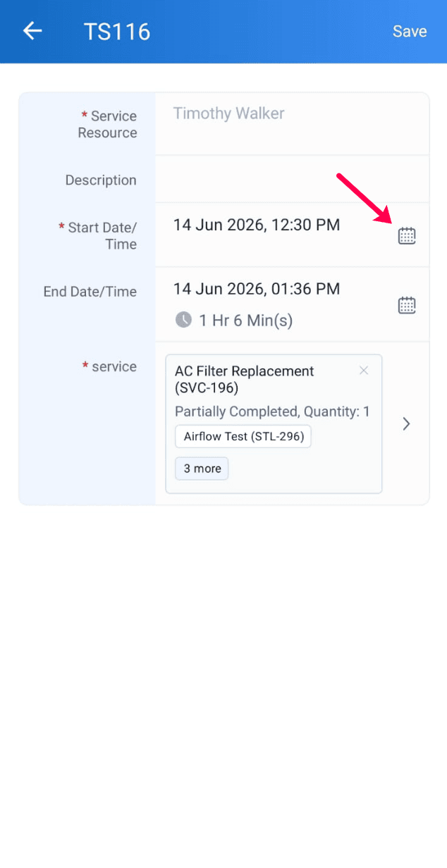Go back using the header arrow
The image size is (447, 868).
32,31
